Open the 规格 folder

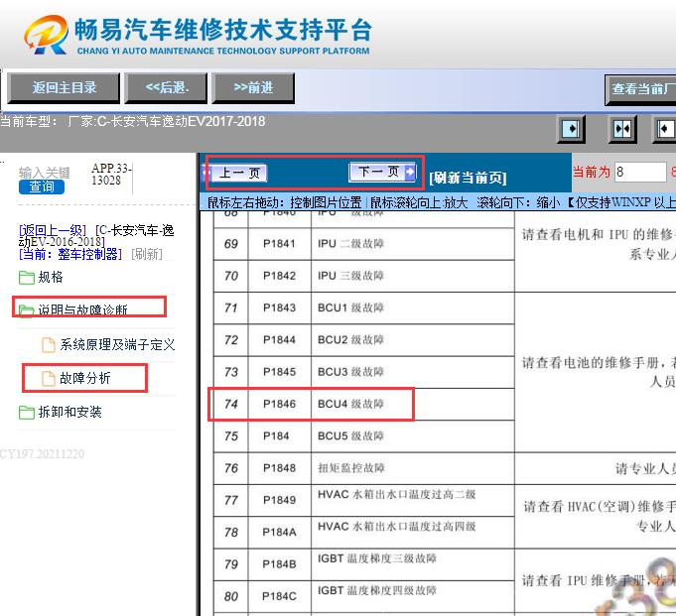[51, 277]
